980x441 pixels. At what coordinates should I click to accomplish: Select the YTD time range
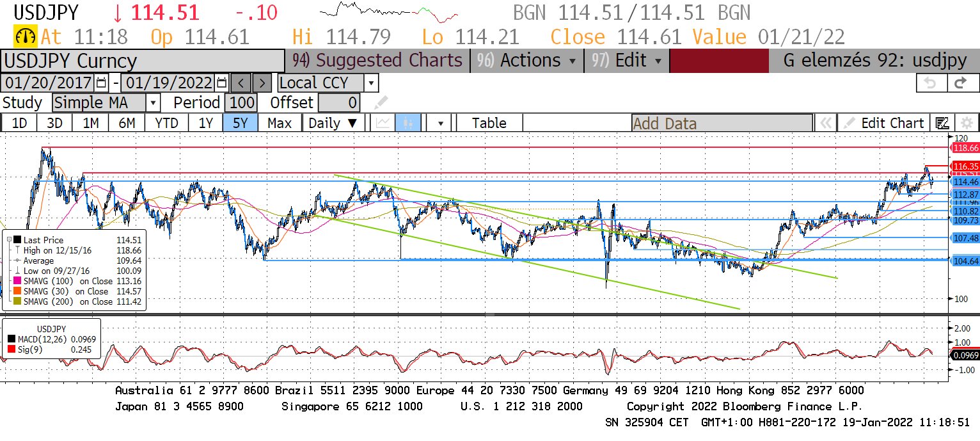coord(166,123)
